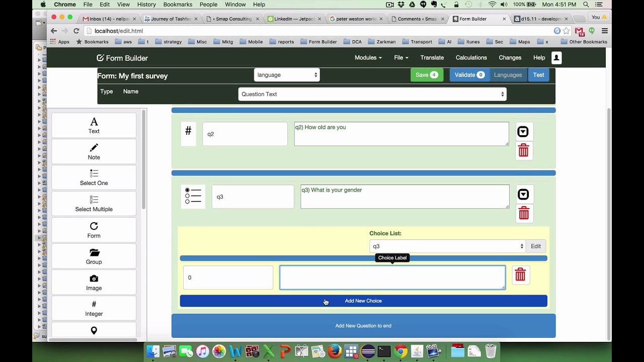Open Firefox from the Dock
644x362 pixels.
(335, 351)
